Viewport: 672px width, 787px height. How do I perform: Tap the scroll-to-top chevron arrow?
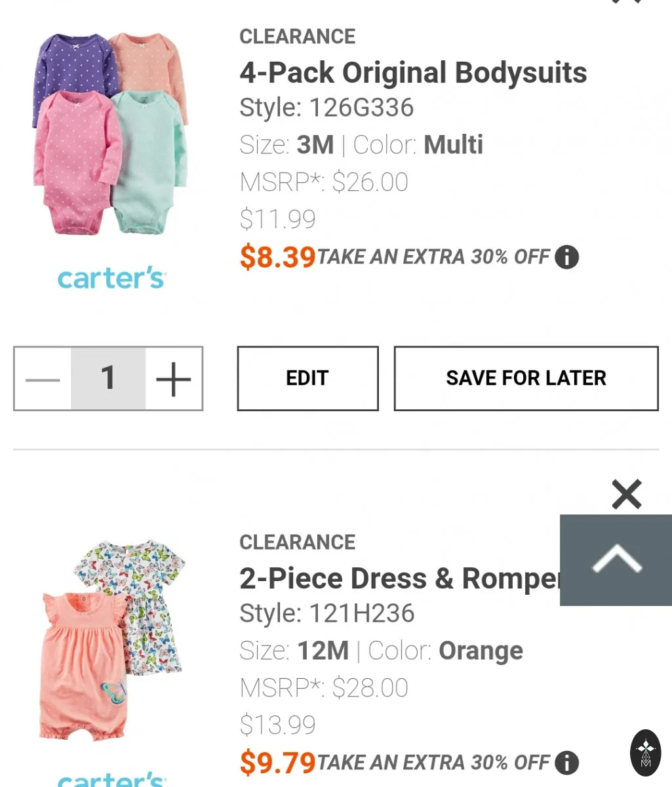(616, 560)
